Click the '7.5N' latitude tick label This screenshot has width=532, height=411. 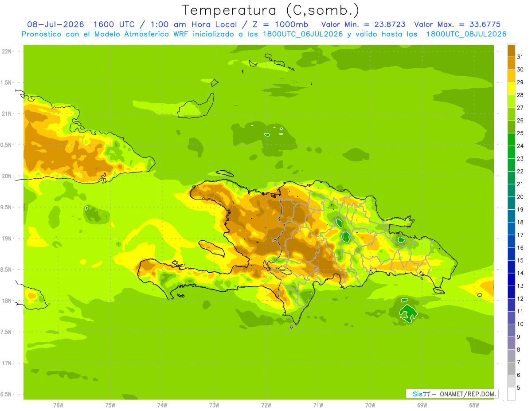[7, 332]
